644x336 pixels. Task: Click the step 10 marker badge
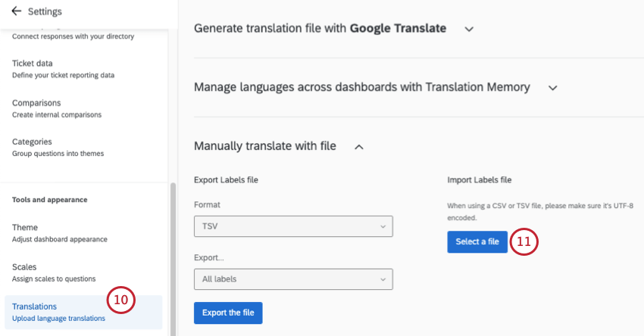121,300
